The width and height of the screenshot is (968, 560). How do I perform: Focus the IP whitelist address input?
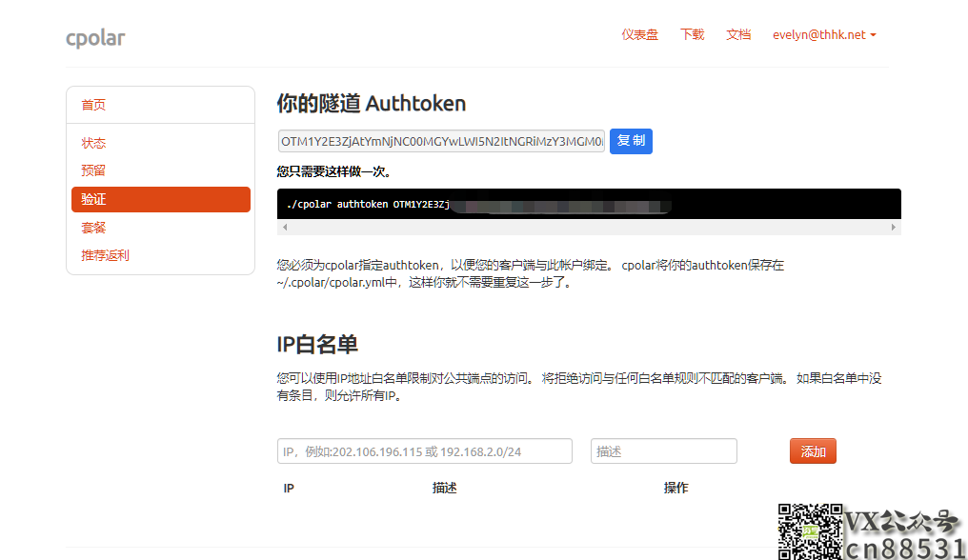[425, 451]
